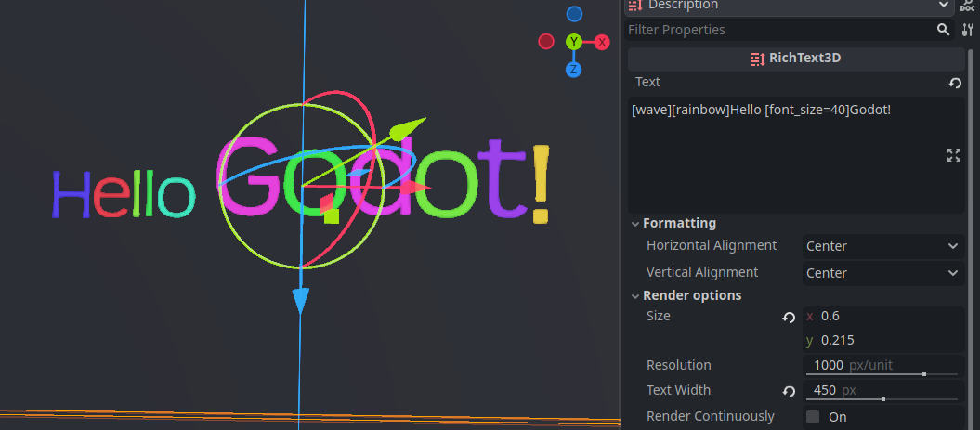Open the Horizontal Alignment dropdown
The image size is (980, 430).
[882, 246]
